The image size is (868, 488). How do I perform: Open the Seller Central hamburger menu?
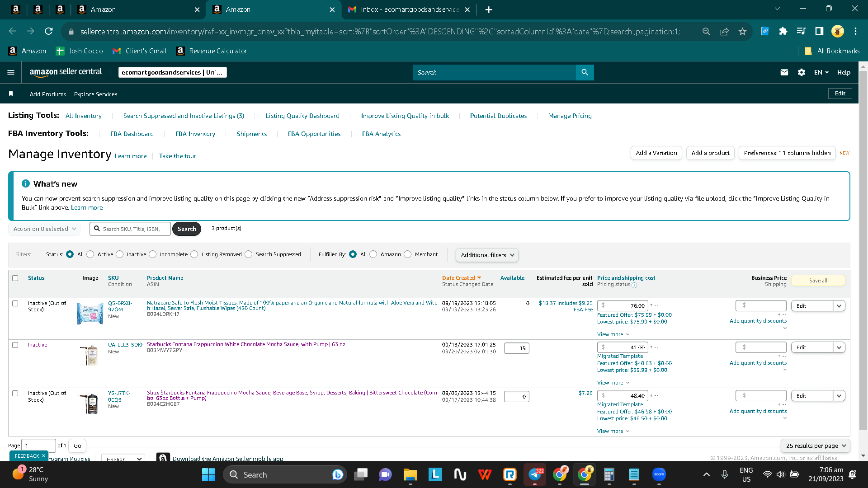tap(11, 72)
